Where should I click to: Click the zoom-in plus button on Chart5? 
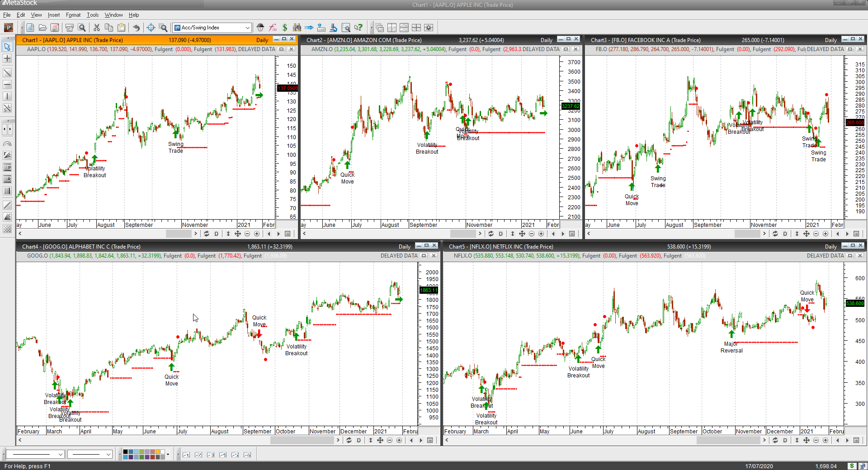tap(826, 440)
